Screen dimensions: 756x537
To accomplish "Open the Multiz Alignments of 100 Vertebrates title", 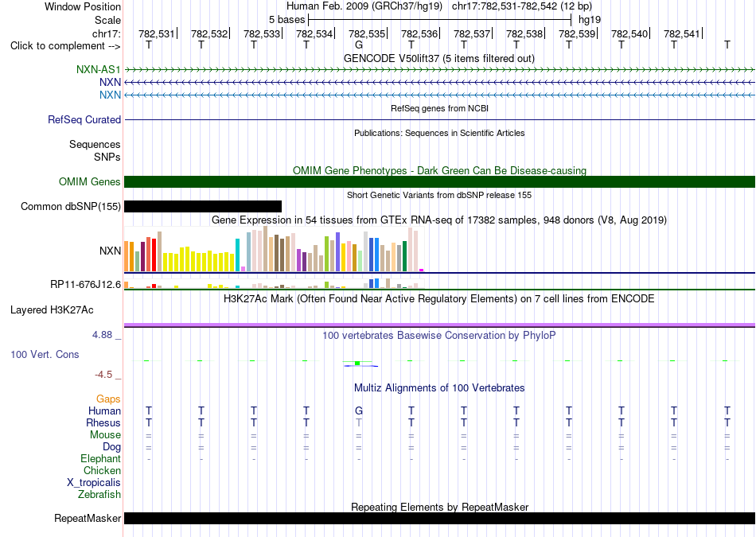I will point(439,387).
